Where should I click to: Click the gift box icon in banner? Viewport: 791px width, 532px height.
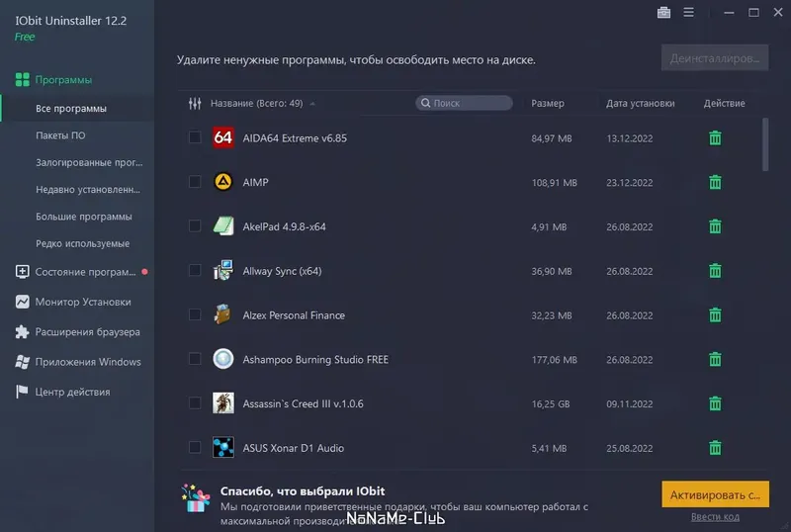(x=196, y=498)
